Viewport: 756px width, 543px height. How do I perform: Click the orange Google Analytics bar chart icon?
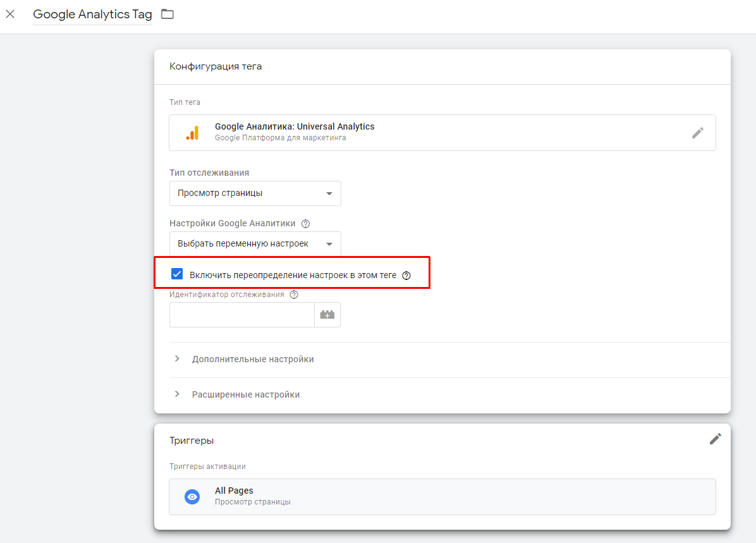(x=192, y=133)
